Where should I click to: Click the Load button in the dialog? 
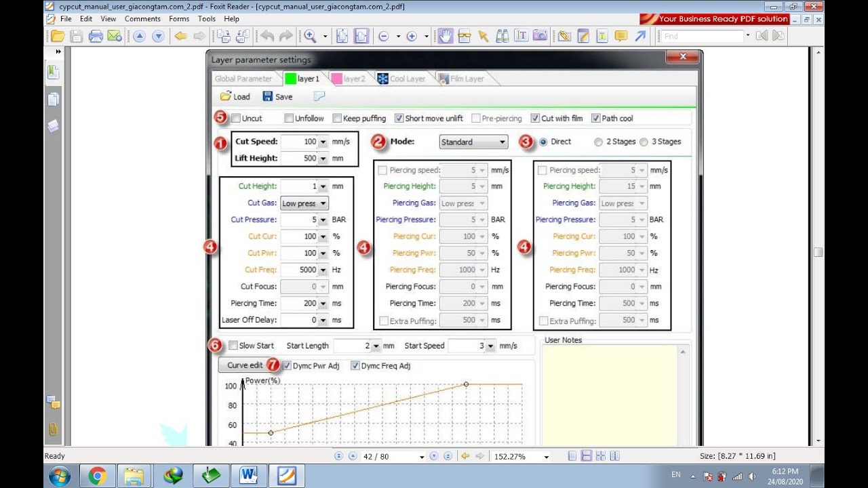point(235,97)
